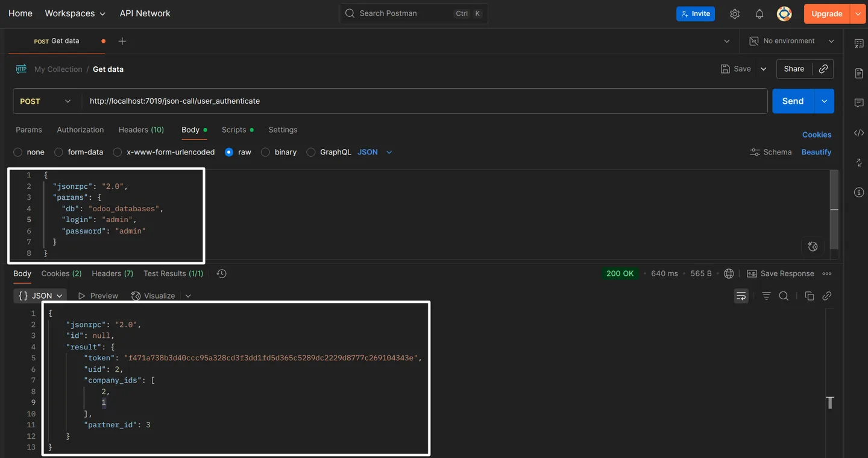This screenshot has height=458, width=868.
Task: Open the related requests icon in right sidebar
Action: point(859,163)
